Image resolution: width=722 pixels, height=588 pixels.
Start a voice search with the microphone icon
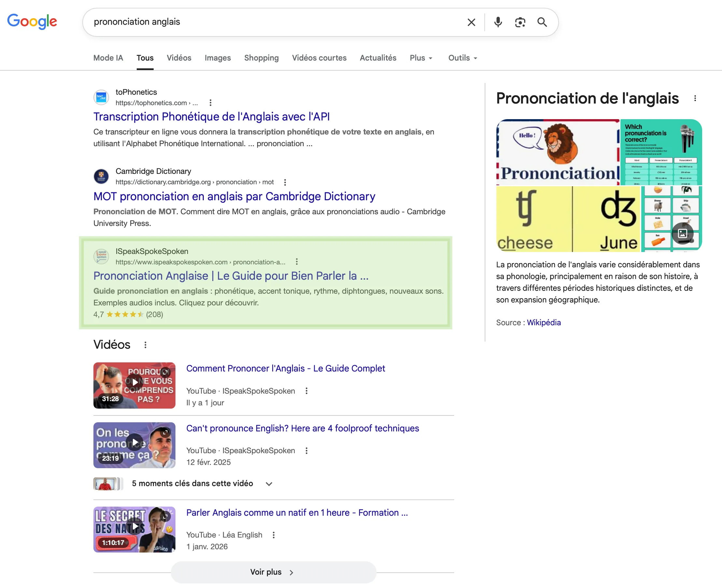(497, 22)
